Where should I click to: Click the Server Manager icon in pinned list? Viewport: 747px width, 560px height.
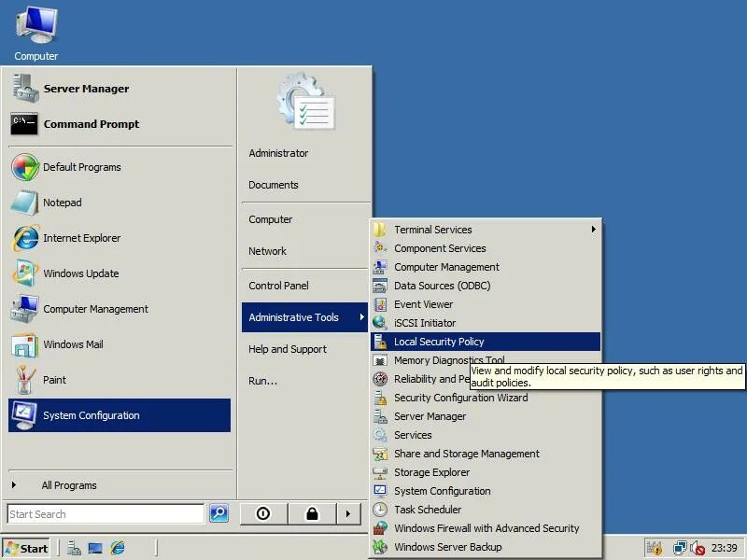pos(25,89)
